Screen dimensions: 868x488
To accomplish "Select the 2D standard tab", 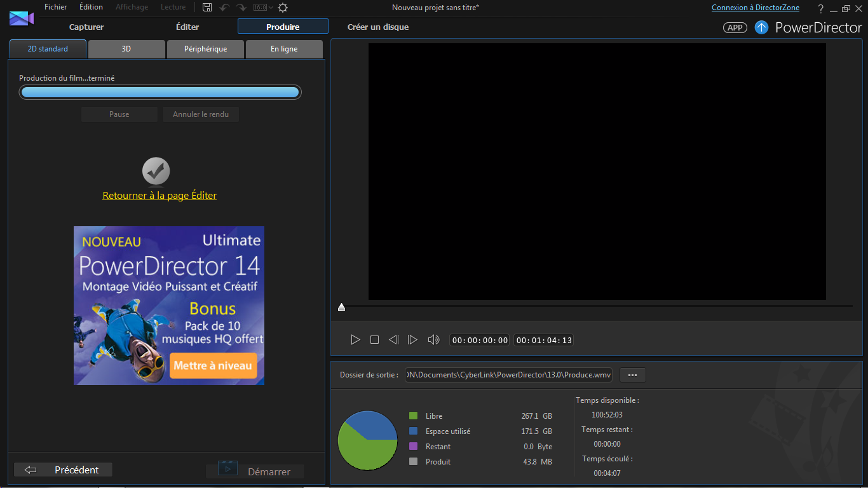I will point(48,49).
